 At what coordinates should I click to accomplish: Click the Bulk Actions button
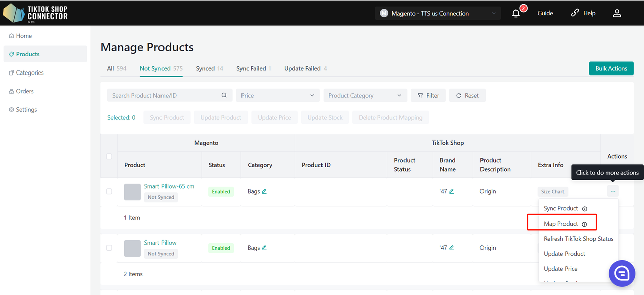pyautogui.click(x=611, y=68)
